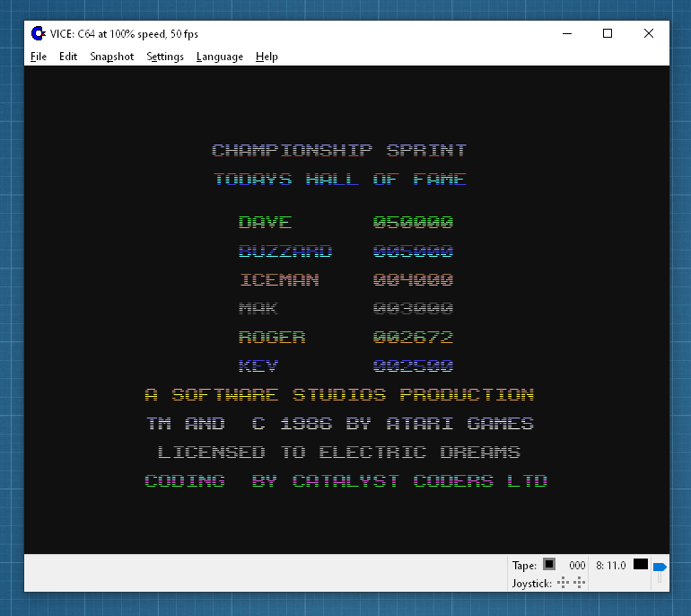Image resolution: width=691 pixels, height=616 pixels.
Task: Click the VICE window title text
Action: click(x=124, y=34)
